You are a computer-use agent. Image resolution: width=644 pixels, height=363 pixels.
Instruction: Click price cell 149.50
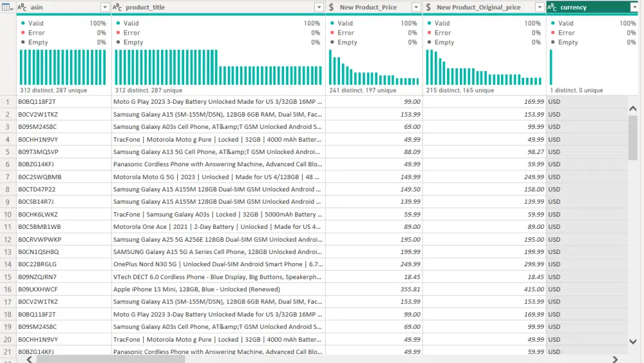click(x=374, y=189)
